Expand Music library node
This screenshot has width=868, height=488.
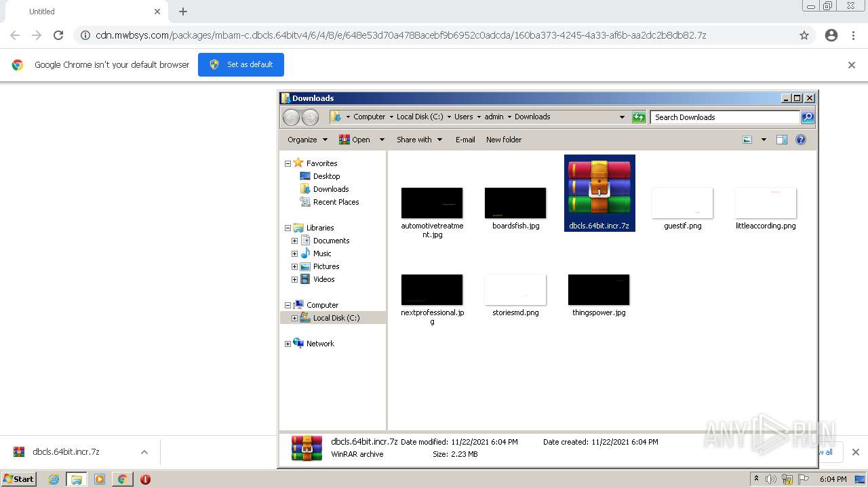[x=294, y=253]
